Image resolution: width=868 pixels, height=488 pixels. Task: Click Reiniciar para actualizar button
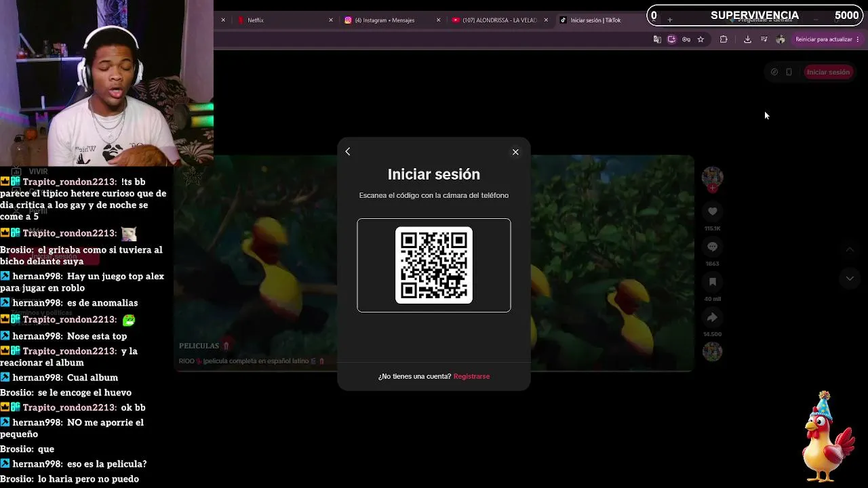pos(827,39)
